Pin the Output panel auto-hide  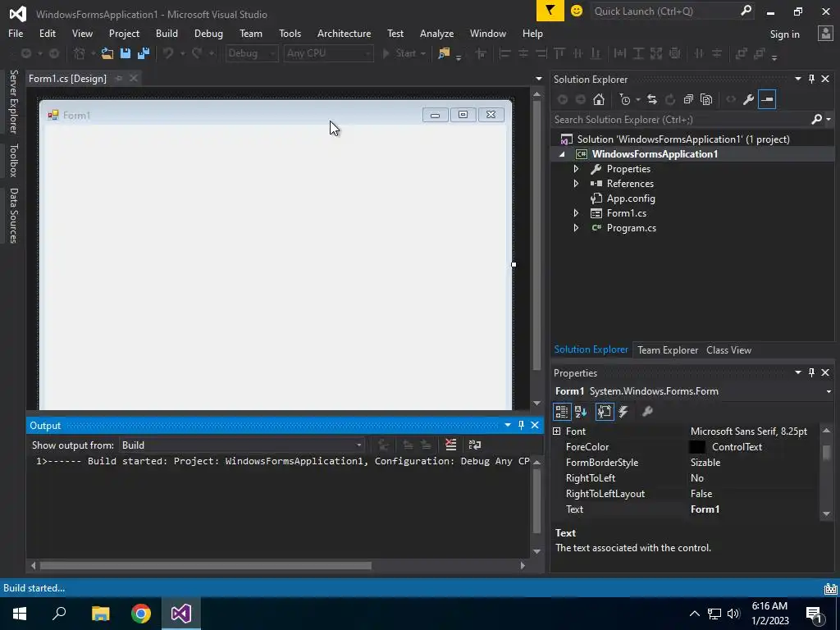pyautogui.click(x=521, y=426)
